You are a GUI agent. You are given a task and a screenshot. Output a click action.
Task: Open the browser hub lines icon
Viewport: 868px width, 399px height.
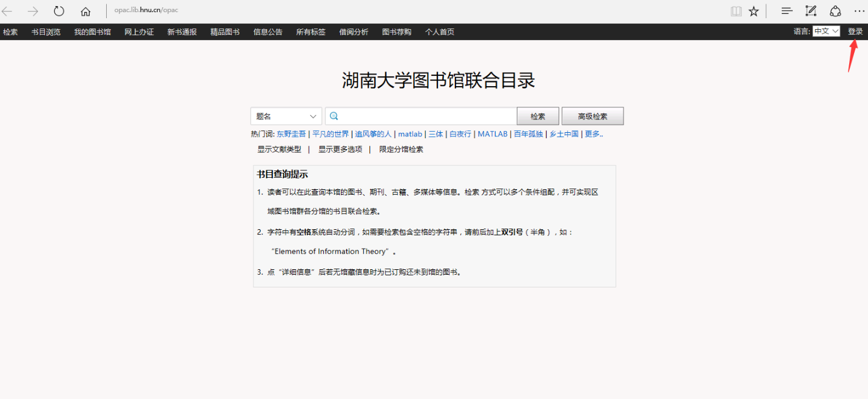(x=787, y=11)
